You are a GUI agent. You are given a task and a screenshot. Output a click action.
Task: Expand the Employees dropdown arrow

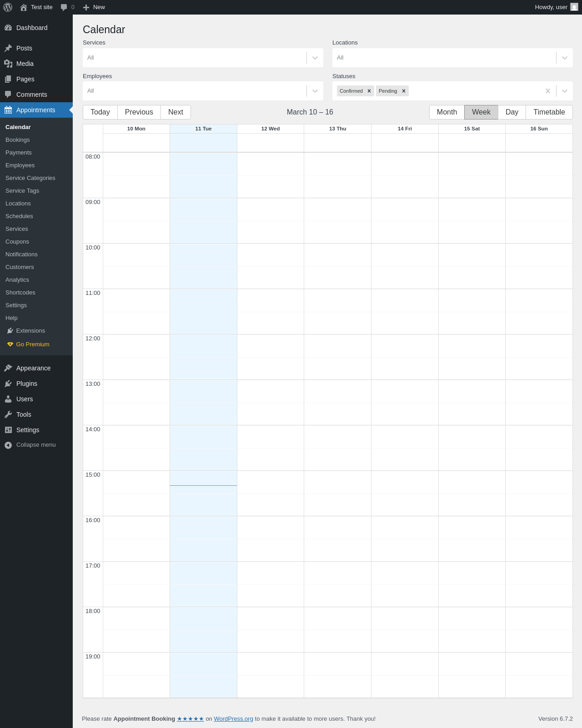(x=315, y=91)
